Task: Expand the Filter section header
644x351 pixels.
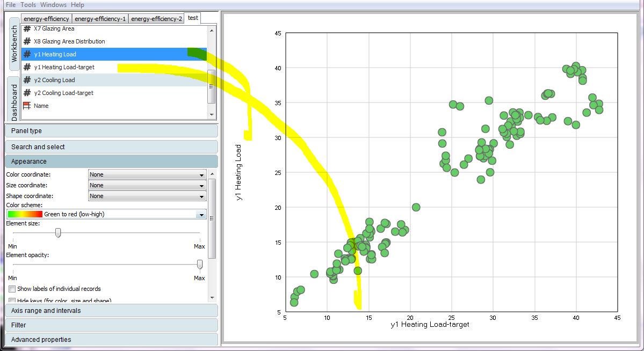Action: (x=111, y=325)
